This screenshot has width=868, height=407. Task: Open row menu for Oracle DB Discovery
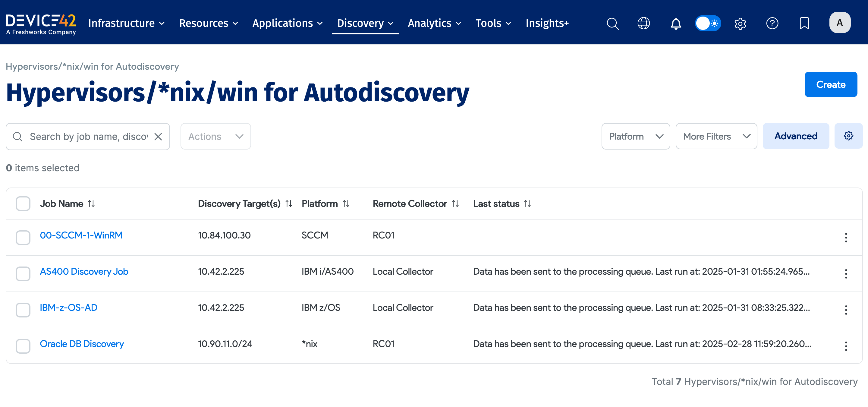pyautogui.click(x=845, y=346)
